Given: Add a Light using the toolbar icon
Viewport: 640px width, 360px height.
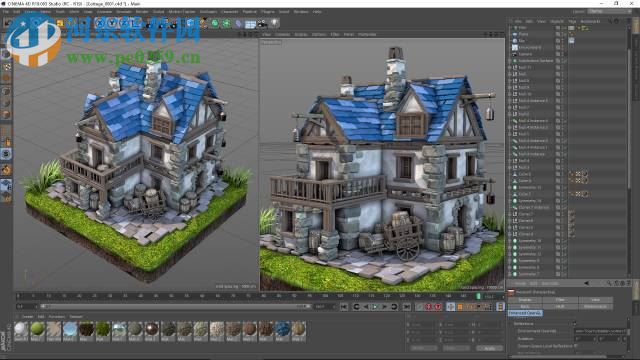Looking at the screenshot, I should [275, 23].
